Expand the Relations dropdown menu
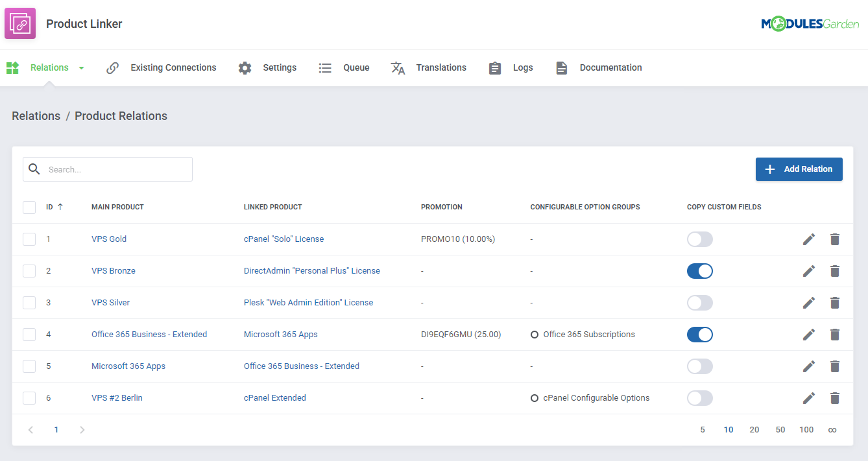 (x=81, y=67)
